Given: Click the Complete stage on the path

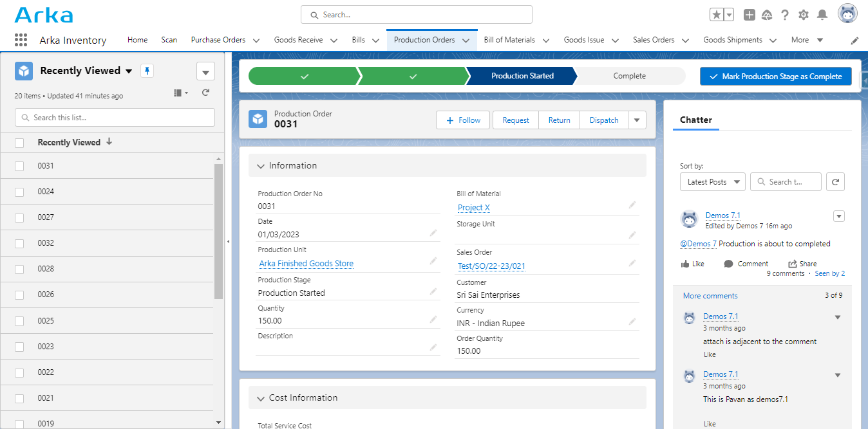Looking at the screenshot, I should tap(629, 76).
